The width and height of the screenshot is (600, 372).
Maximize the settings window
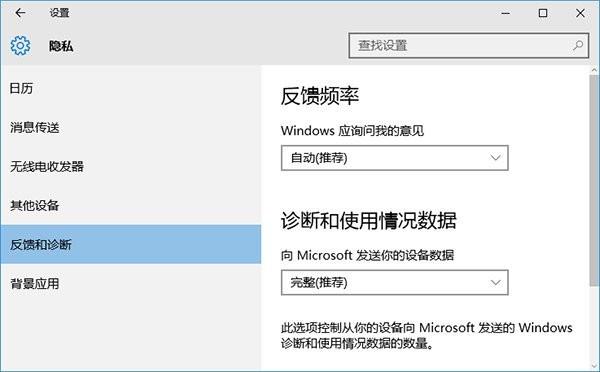pyautogui.click(x=543, y=13)
